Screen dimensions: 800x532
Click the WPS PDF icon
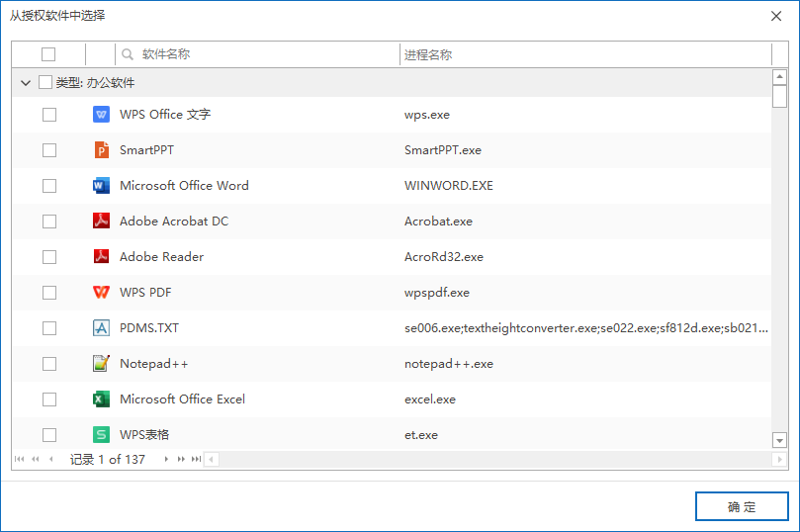(101, 293)
